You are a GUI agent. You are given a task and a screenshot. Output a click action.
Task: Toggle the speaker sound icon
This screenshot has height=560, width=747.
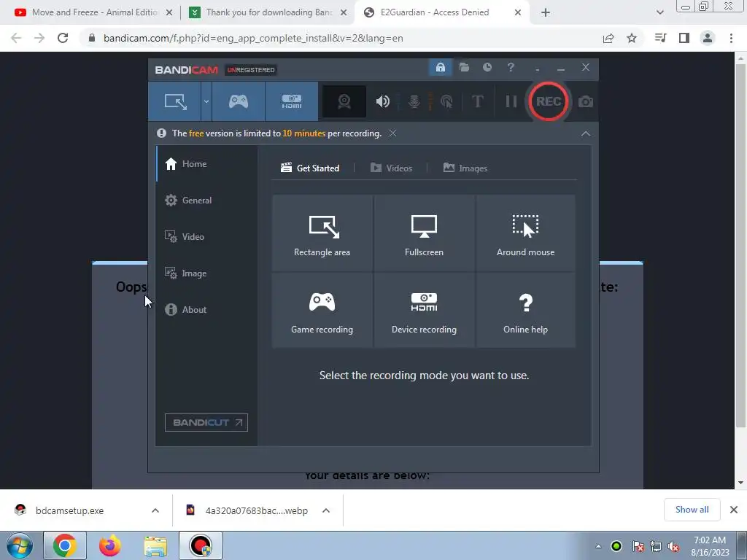click(x=382, y=101)
